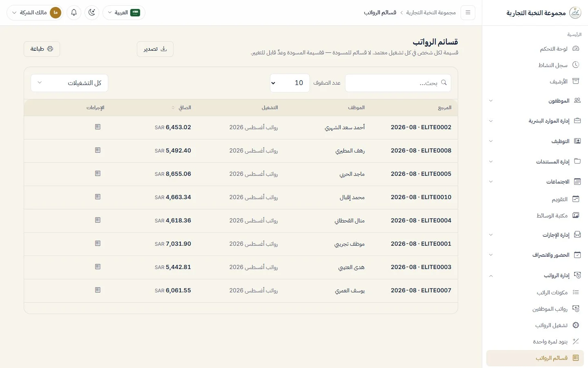Expand إدارة الموارد البشرية section
Screen dimensions: 588x368
(x=535, y=121)
